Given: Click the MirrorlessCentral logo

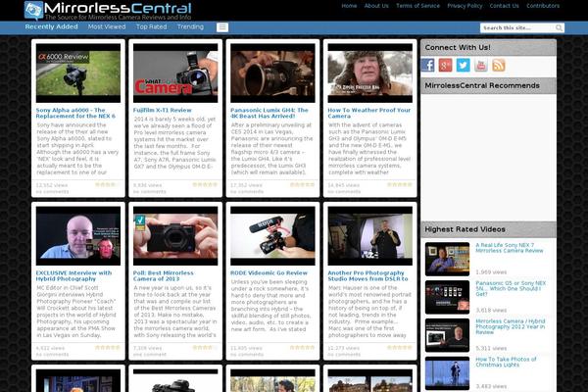Looking at the screenshot, I should click(x=108, y=11).
